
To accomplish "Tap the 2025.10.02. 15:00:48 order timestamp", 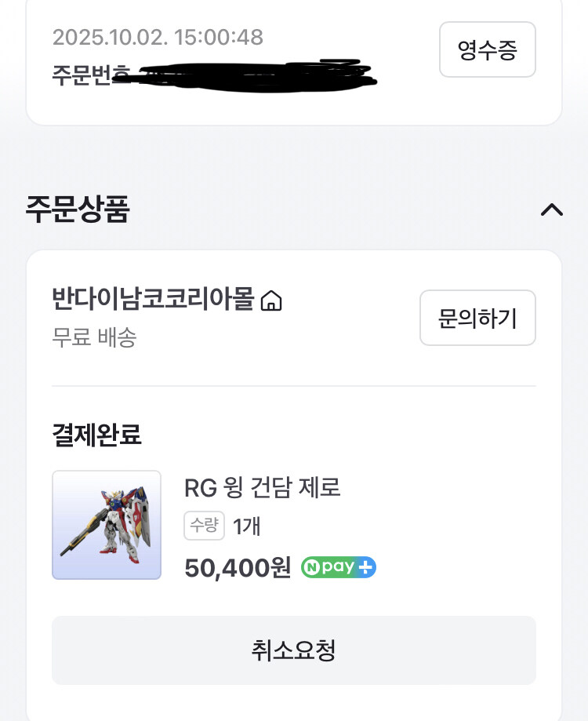I will (158, 37).
